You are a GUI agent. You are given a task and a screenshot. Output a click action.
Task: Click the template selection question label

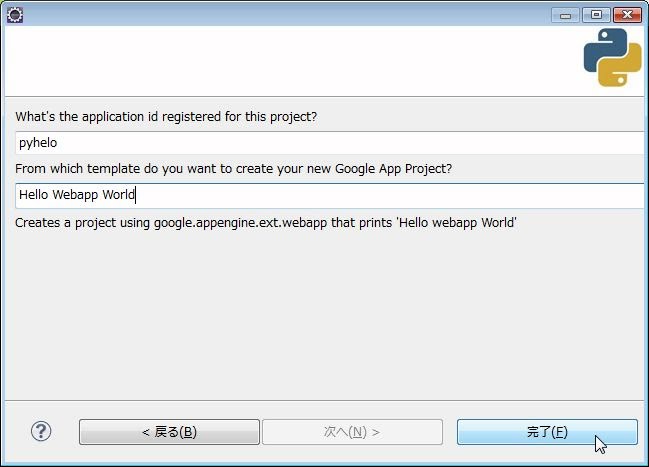coord(233,169)
